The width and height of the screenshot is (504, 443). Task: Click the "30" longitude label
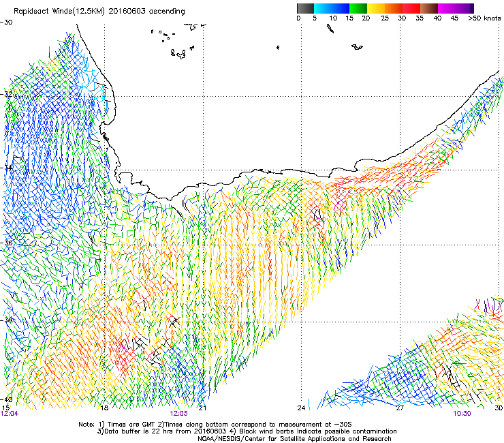click(x=499, y=408)
